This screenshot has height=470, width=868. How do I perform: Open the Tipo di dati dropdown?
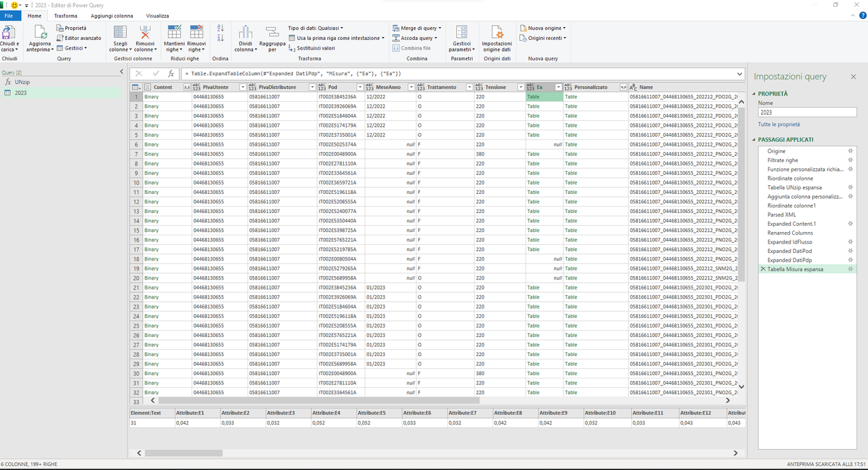tap(315, 28)
